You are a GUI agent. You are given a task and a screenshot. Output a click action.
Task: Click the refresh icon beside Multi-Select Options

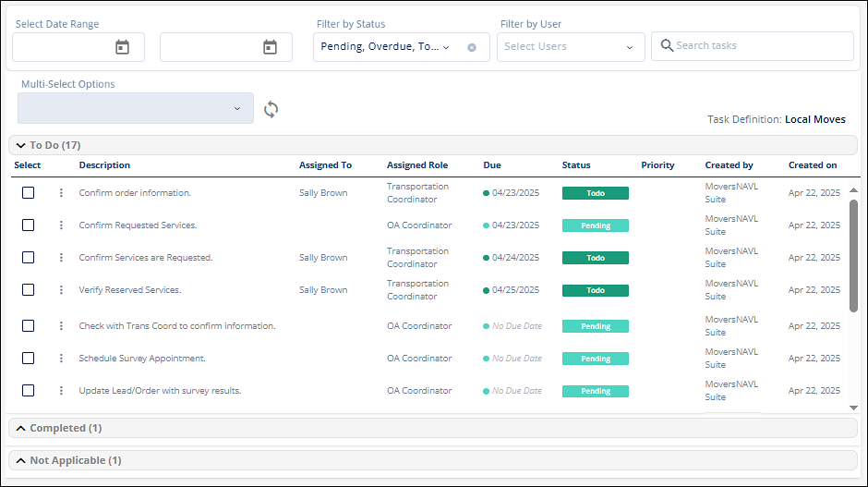[x=271, y=109]
